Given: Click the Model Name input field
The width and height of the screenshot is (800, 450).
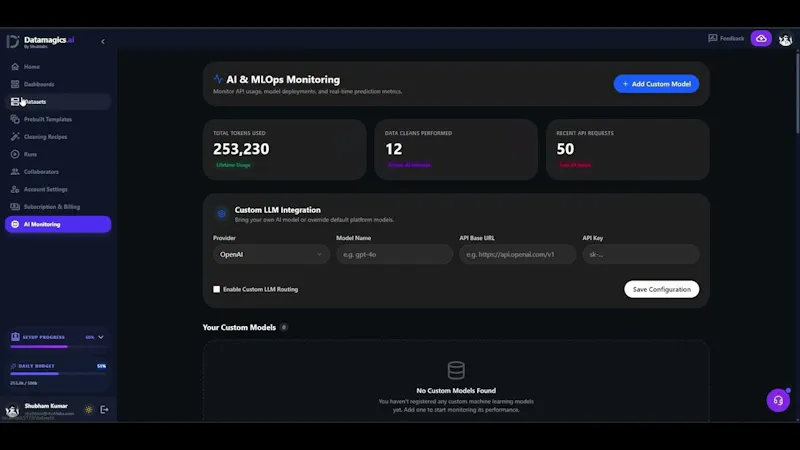Looking at the screenshot, I should pyautogui.click(x=394, y=254).
